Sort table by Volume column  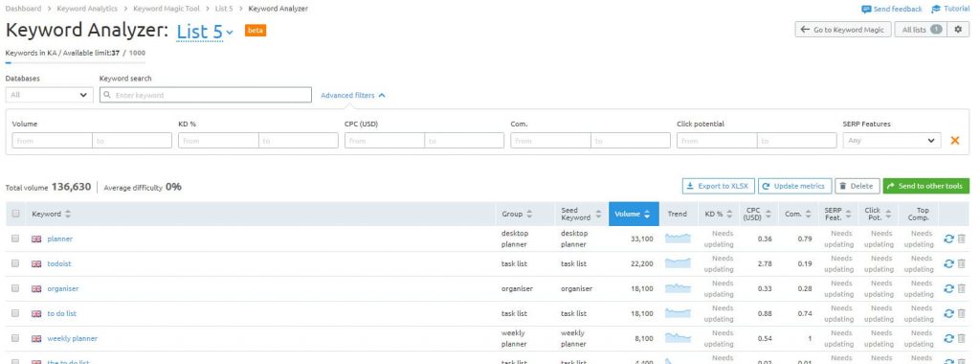(634, 214)
